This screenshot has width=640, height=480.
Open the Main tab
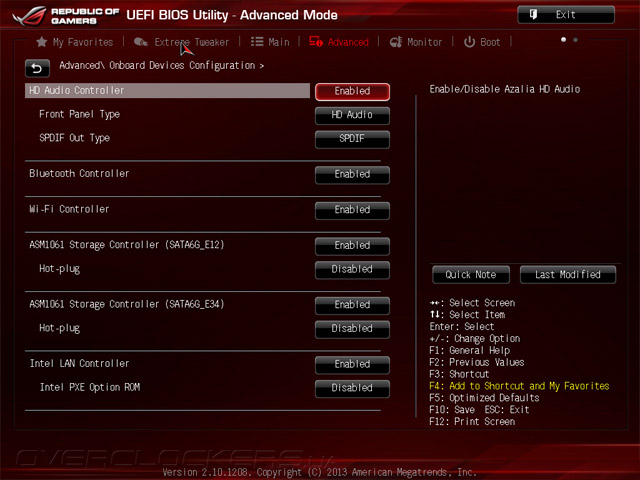tap(270, 42)
